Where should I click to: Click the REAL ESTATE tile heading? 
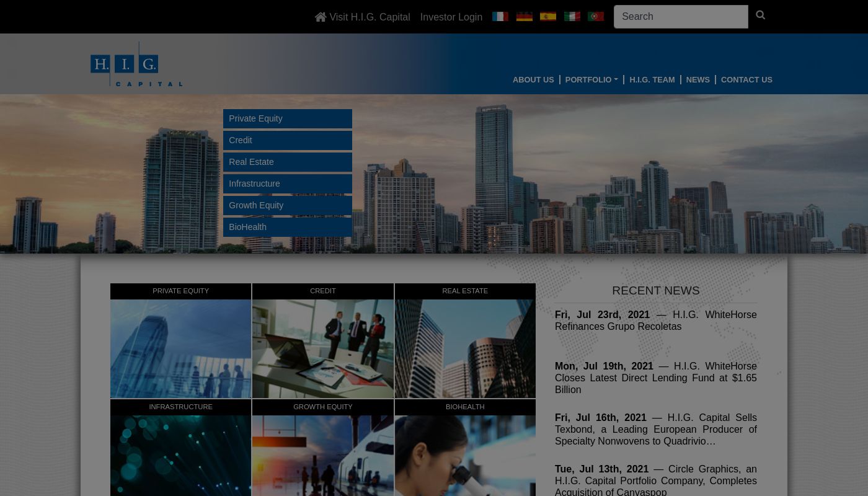tap(465, 291)
